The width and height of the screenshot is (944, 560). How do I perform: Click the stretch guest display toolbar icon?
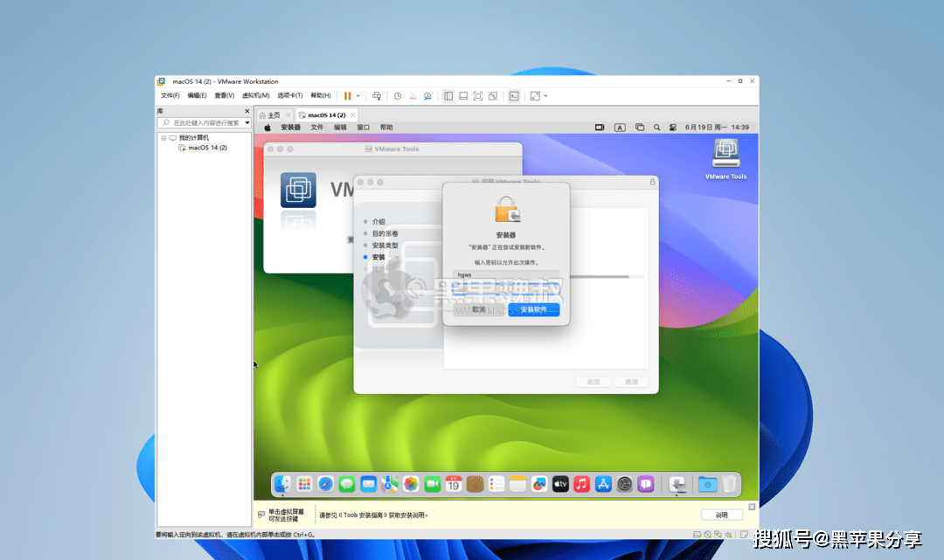535,96
